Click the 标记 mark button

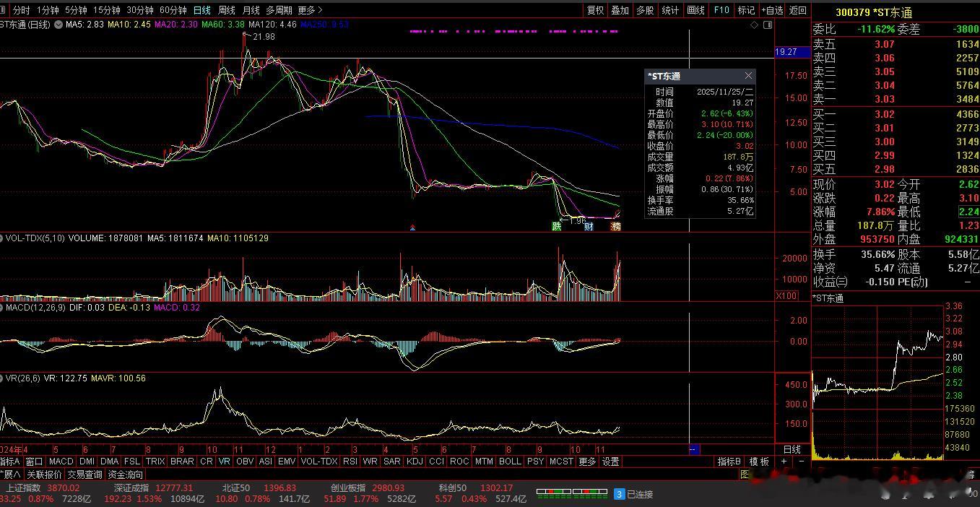(x=746, y=10)
